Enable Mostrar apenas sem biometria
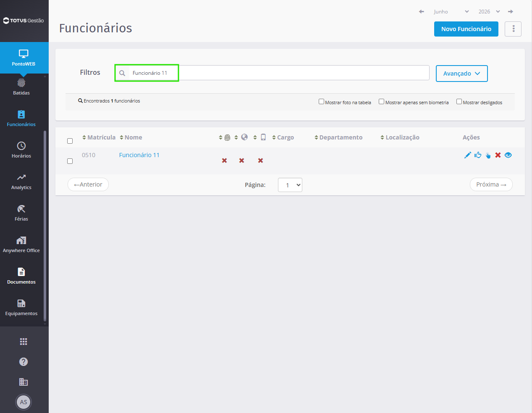Image resolution: width=532 pixels, height=413 pixels. point(381,102)
